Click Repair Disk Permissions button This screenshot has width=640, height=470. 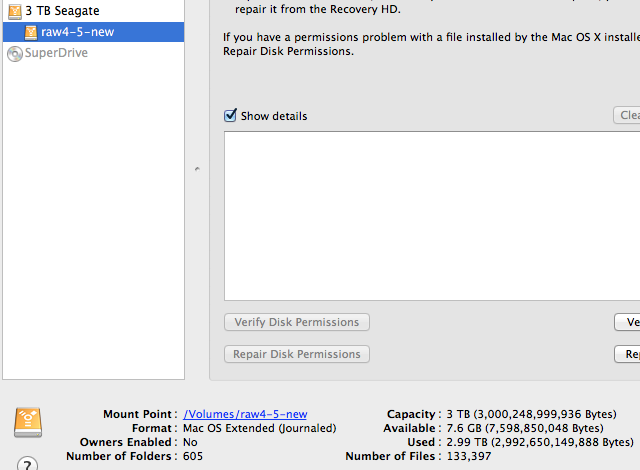click(297, 354)
